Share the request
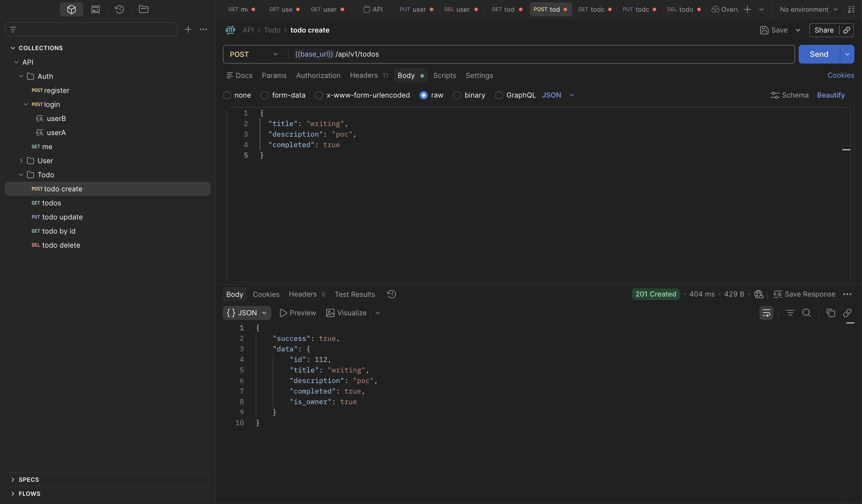Viewport: 862px width, 504px height. (x=824, y=30)
